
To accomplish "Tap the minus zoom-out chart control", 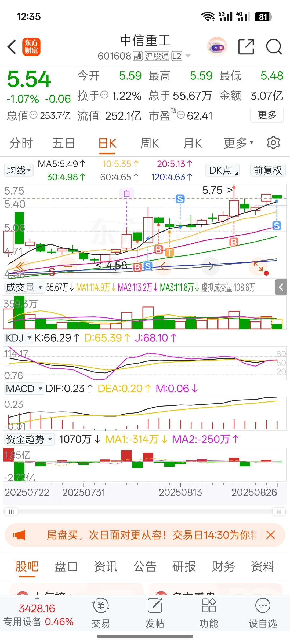I will click(68, 266).
